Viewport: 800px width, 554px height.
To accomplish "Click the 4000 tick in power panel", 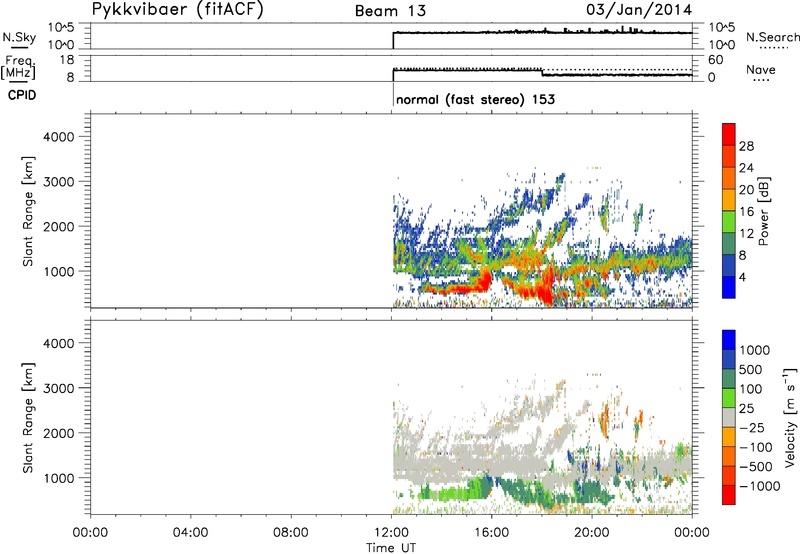I will click(x=58, y=137).
